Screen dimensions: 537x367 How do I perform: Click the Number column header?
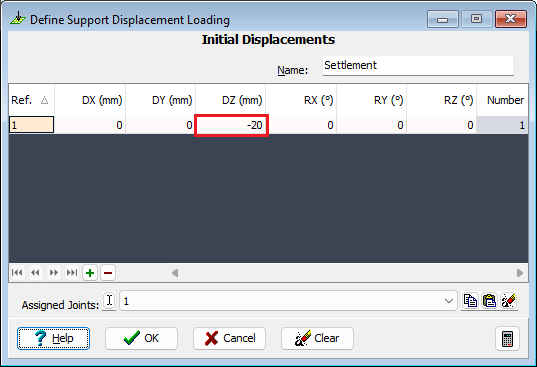coord(502,100)
